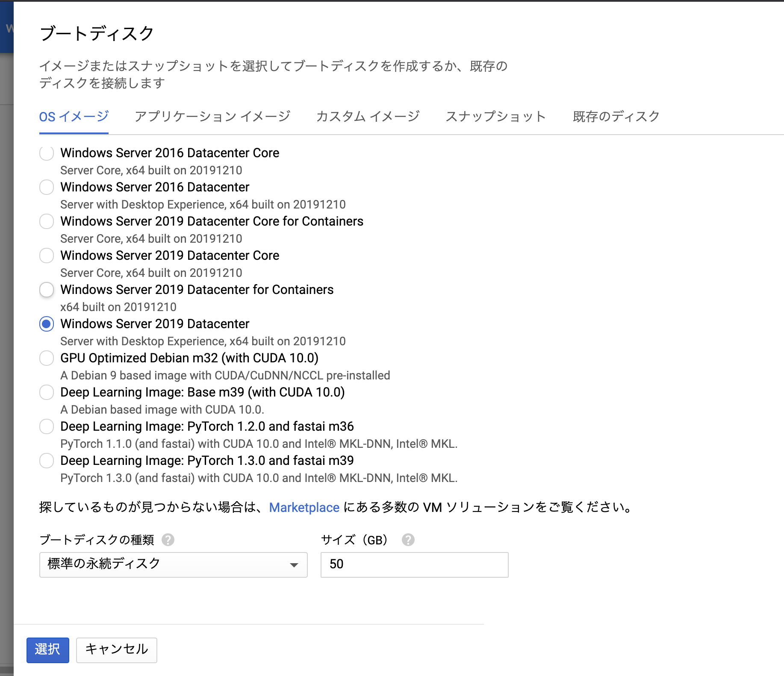Image resolution: width=784 pixels, height=676 pixels.
Task: Select GPU Optimized Debian m32 radio
Action: (x=47, y=358)
